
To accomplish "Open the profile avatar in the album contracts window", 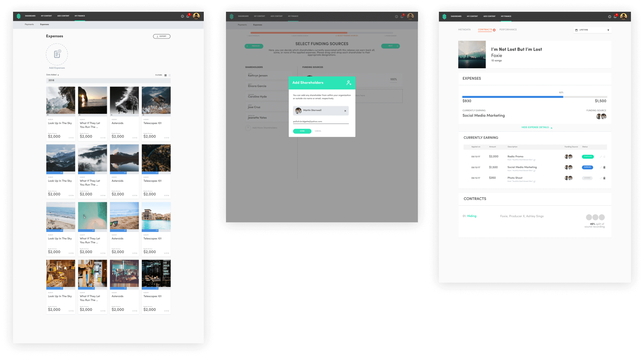I will pos(623,16).
